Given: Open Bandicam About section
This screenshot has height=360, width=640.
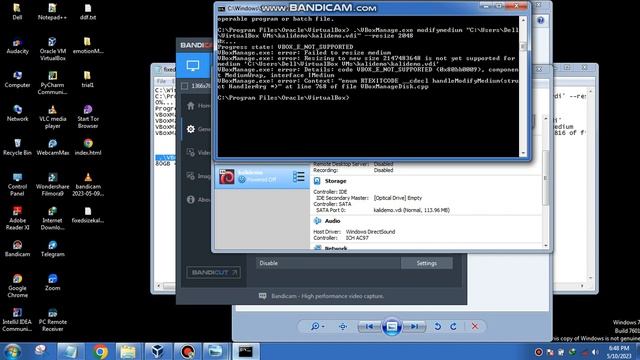Looking at the screenshot, I should [198, 199].
